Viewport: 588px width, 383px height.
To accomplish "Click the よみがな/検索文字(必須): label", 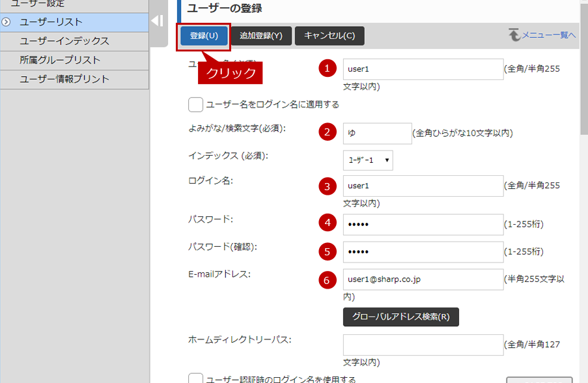I will [x=236, y=128].
